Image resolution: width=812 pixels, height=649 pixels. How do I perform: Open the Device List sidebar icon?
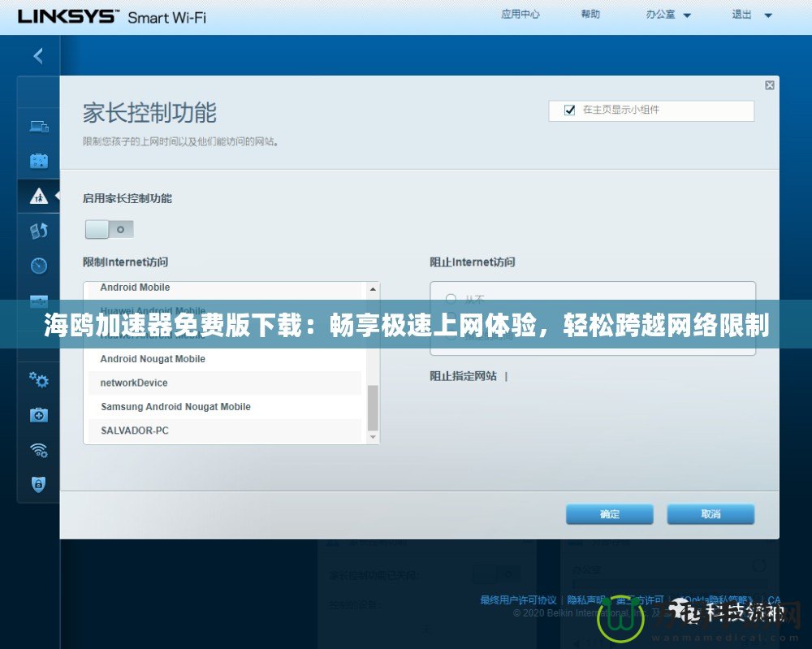pos(39,127)
